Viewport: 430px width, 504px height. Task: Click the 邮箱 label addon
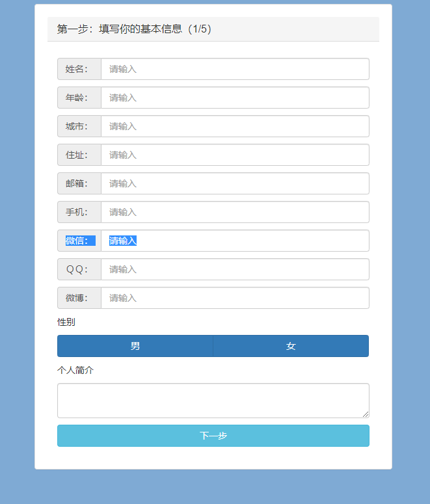coord(79,183)
